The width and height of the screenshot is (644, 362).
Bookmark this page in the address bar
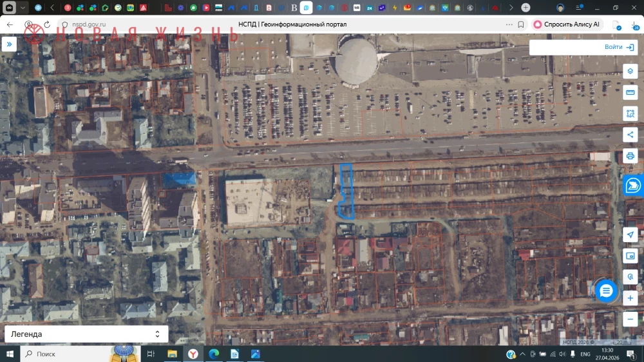tap(521, 24)
